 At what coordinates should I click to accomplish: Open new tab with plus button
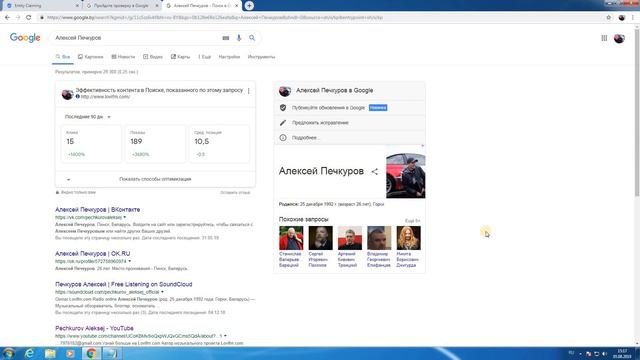pyautogui.click(x=249, y=6)
